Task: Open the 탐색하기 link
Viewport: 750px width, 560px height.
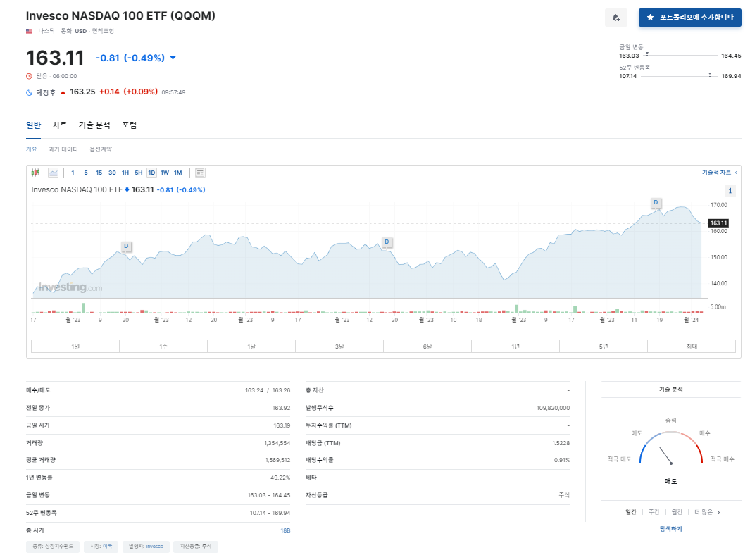Action: 670,529
